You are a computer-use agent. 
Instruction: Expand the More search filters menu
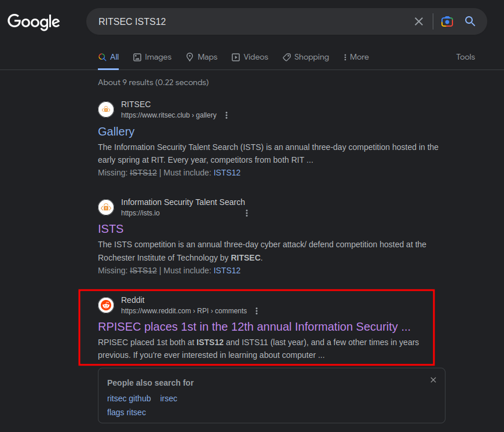(x=356, y=57)
